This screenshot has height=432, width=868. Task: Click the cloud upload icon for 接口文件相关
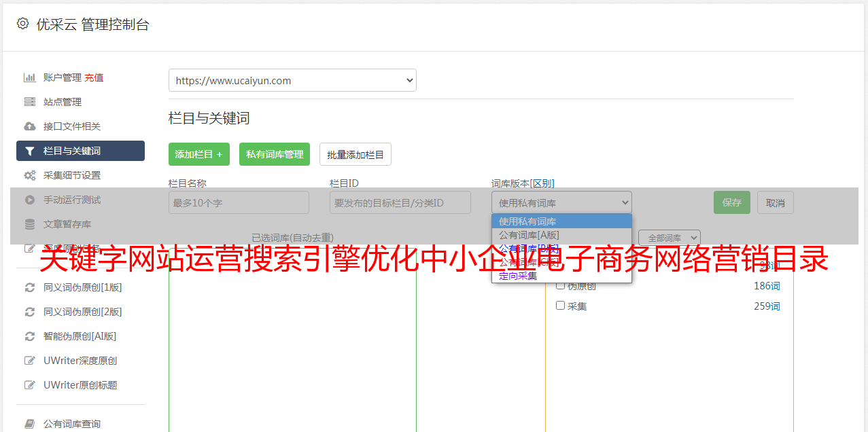pos(30,126)
